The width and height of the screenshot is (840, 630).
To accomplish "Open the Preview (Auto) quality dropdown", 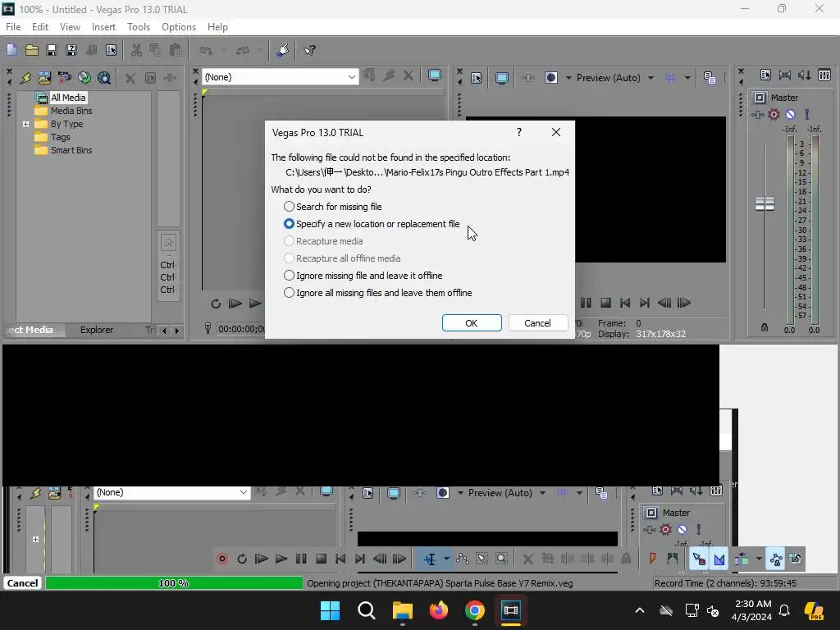I will (x=651, y=78).
